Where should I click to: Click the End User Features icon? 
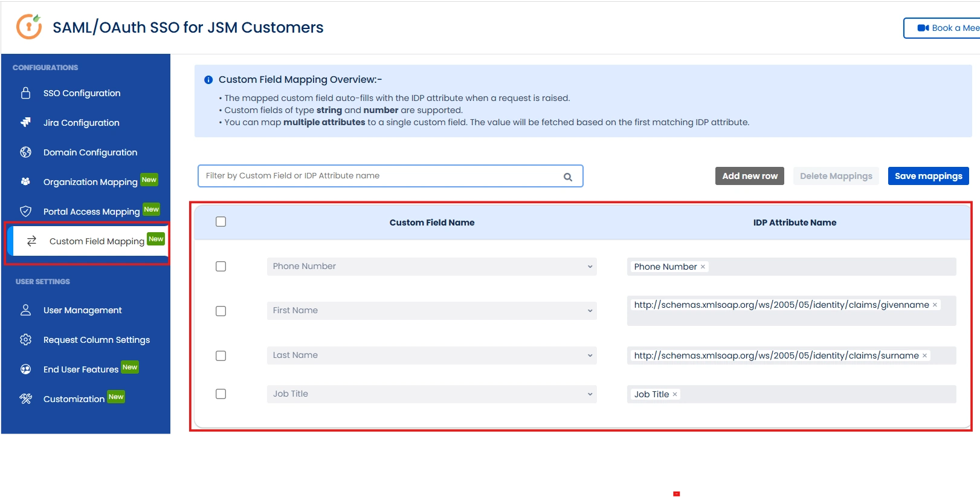click(25, 369)
